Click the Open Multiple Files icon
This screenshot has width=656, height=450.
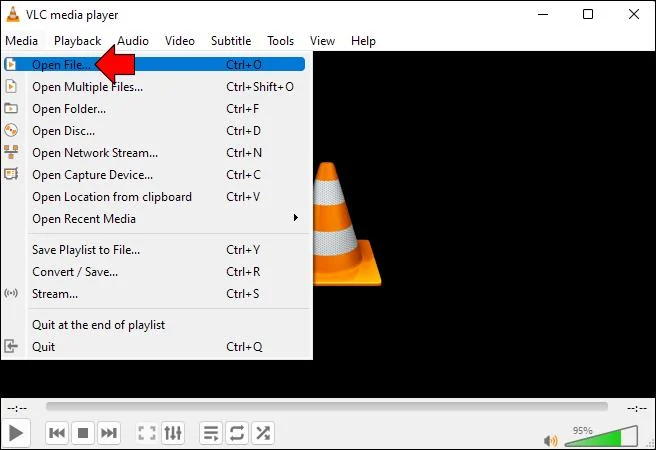point(11,87)
